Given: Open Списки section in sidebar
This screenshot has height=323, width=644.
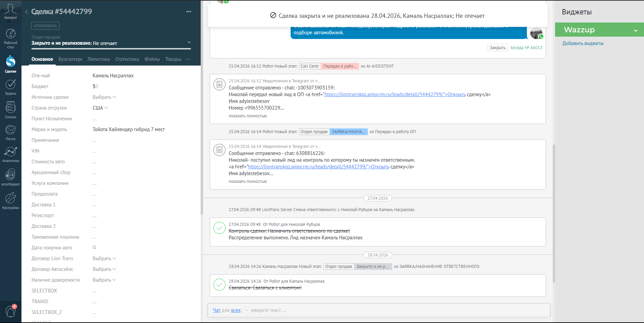Looking at the screenshot, I should (10, 110).
